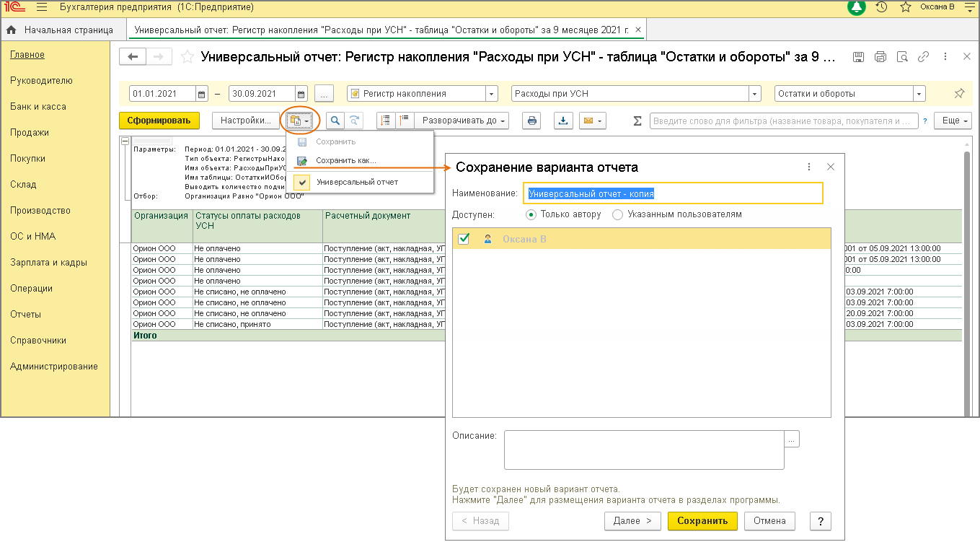Click Описание text area

pyautogui.click(x=644, y=450)
